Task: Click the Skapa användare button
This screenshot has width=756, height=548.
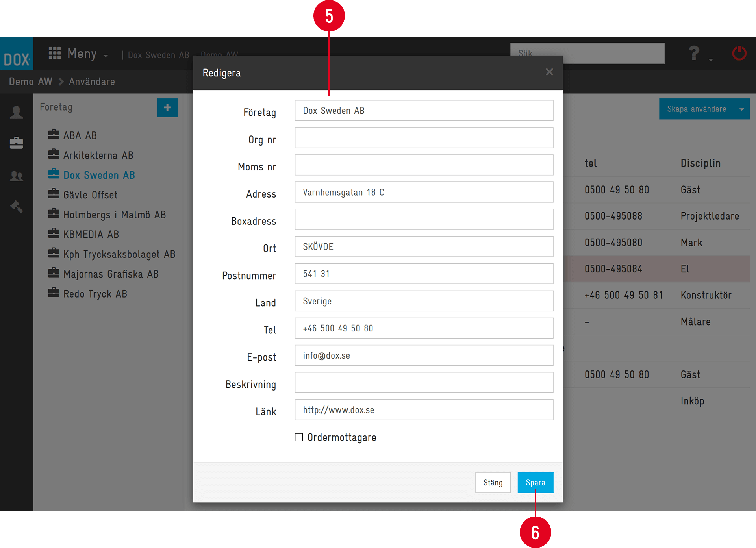Action: (x=696, y=109)
